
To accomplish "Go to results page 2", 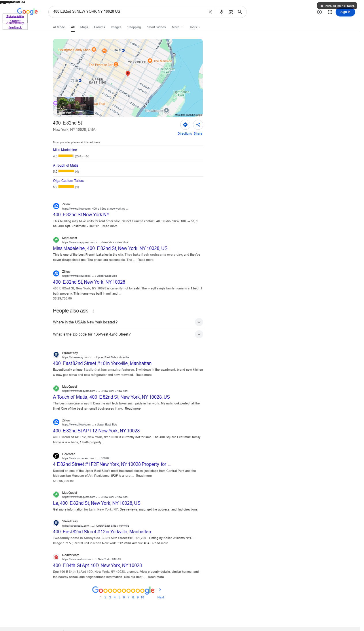I will (x=105, y=597).
